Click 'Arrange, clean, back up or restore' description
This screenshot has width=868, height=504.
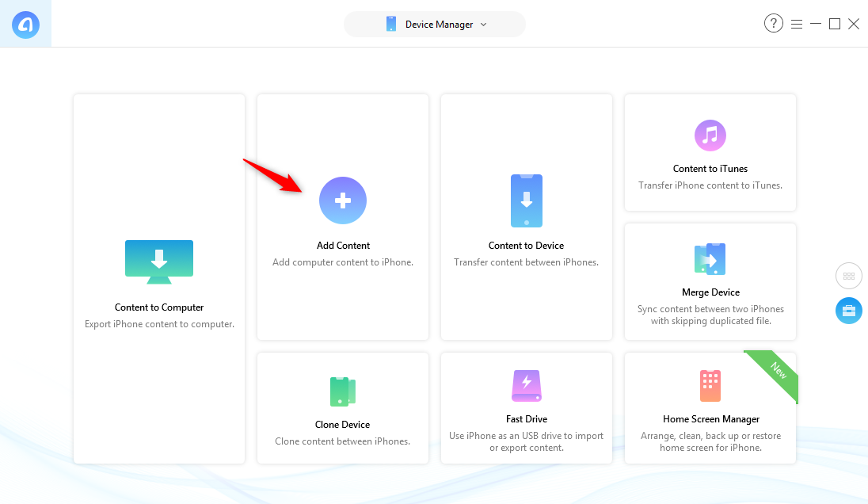tap(710, 441)
